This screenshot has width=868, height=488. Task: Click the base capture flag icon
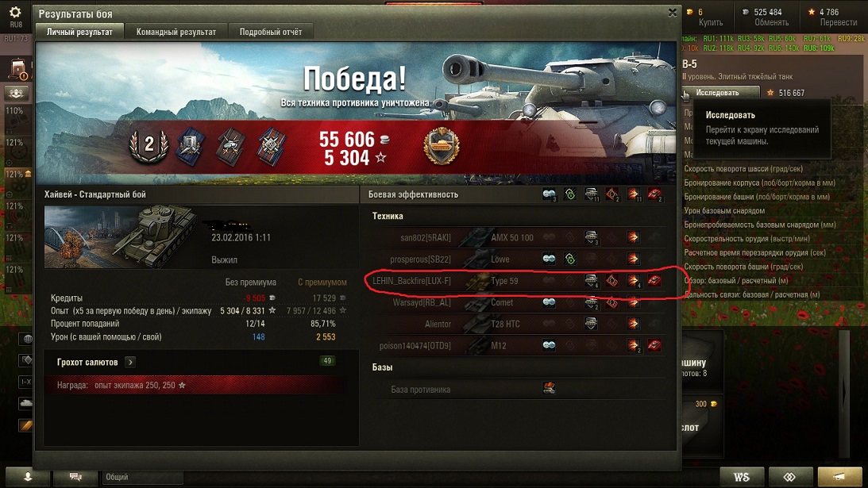pyautogui.click(x=549, y=389)
